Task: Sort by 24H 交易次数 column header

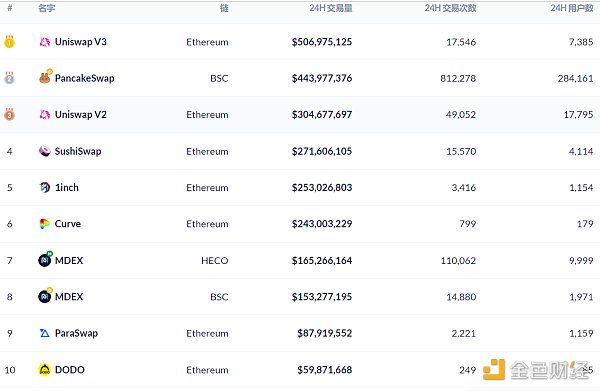Action: coord(450,8)
